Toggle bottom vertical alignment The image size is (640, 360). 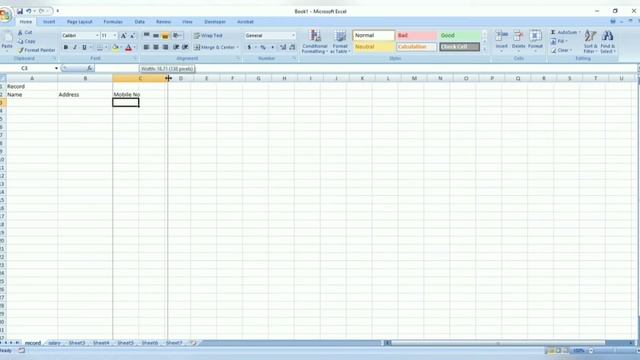(x=165, y=36)
